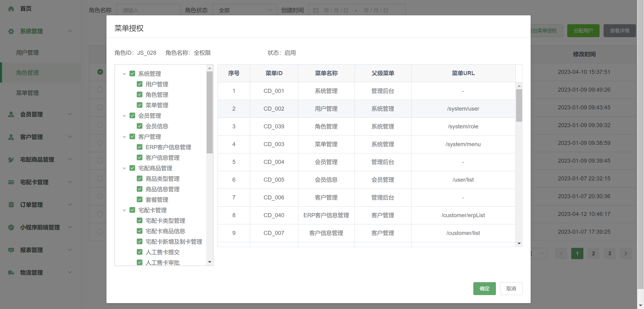Uncheck the 宅配卡商品信息 checkbox

(140, 231)
